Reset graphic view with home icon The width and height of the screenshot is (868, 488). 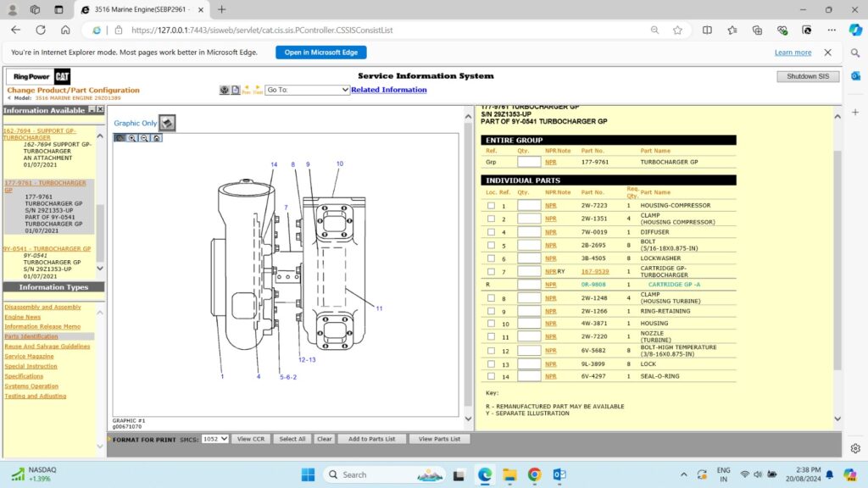(x=156, y=138)
